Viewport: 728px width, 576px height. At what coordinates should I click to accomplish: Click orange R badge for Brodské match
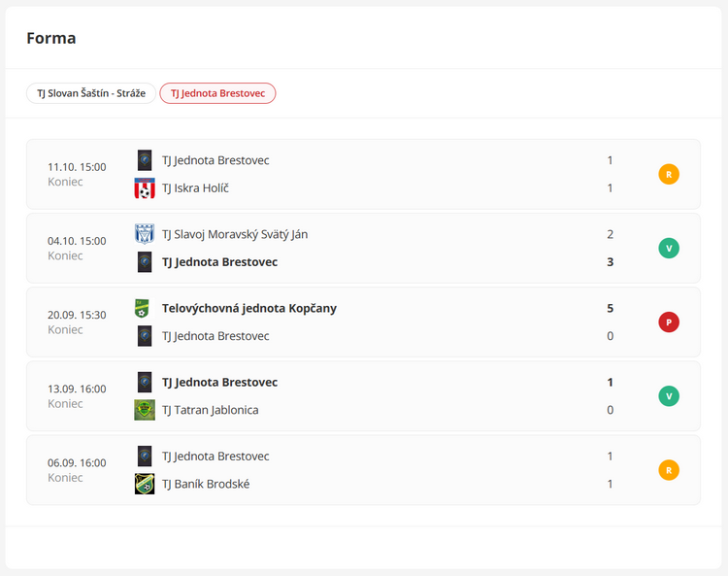point(669,470)
